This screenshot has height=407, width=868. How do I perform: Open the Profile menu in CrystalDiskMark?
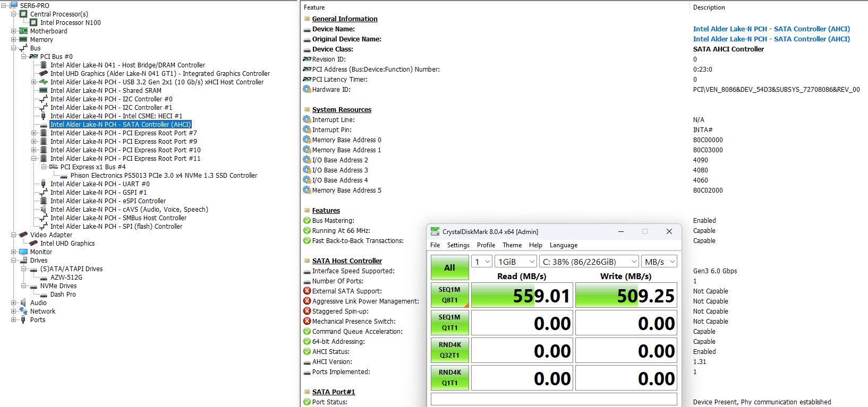pos(486,245)
